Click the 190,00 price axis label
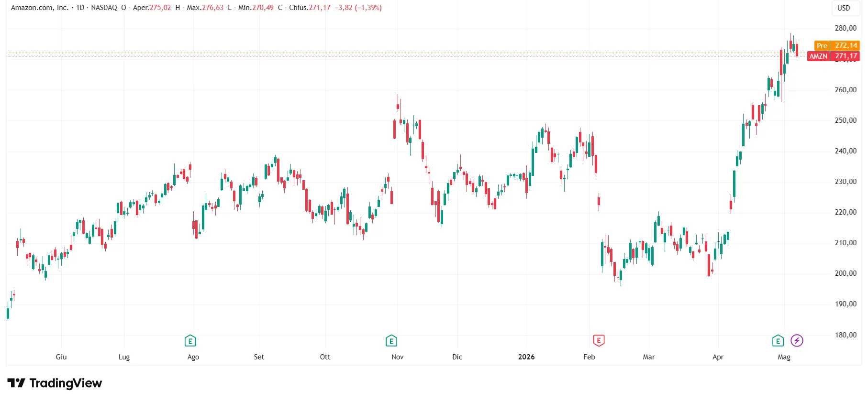Viewport: 868px width, 401px height. (x=846, y=304)
